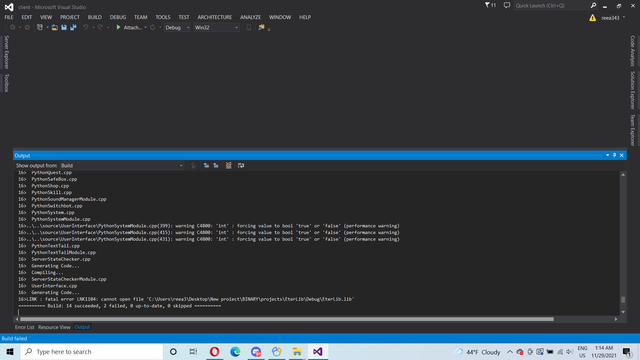The width and height of the screenshot is (640, 360).
Task: Open the EDIT menu
Action: (27, 17)
